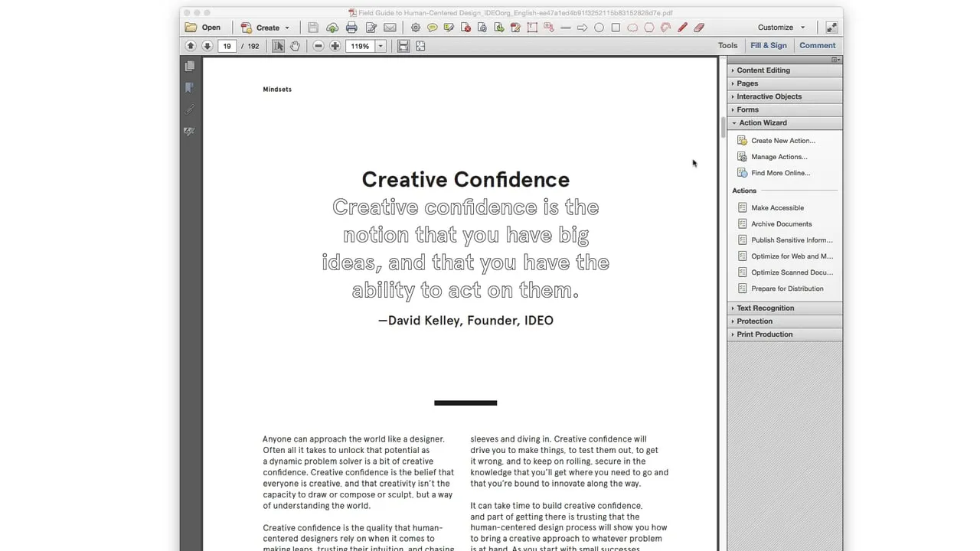Screen dimensions: 980x551
Task: Open the Page Thumbnails sidebar panel
Action: click(190, 67)
